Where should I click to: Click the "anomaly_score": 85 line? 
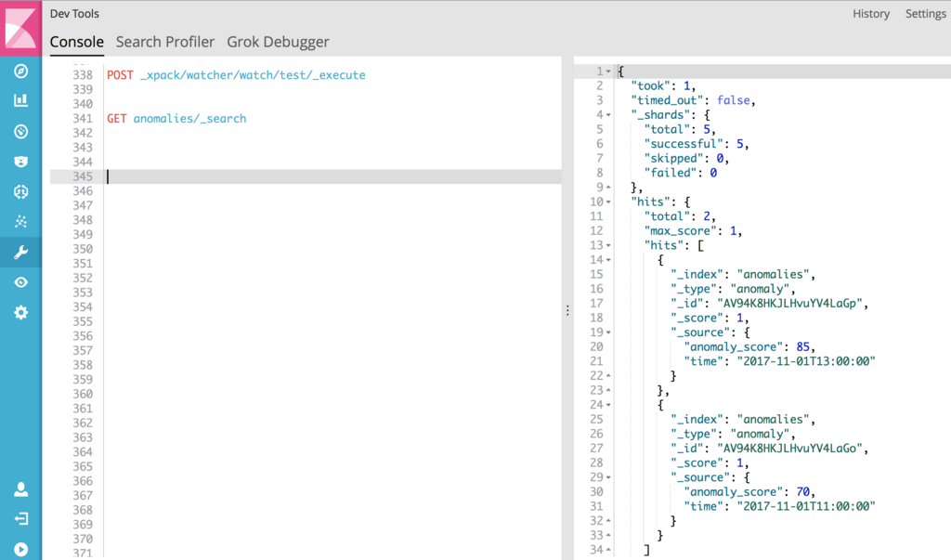click(749, 347)
